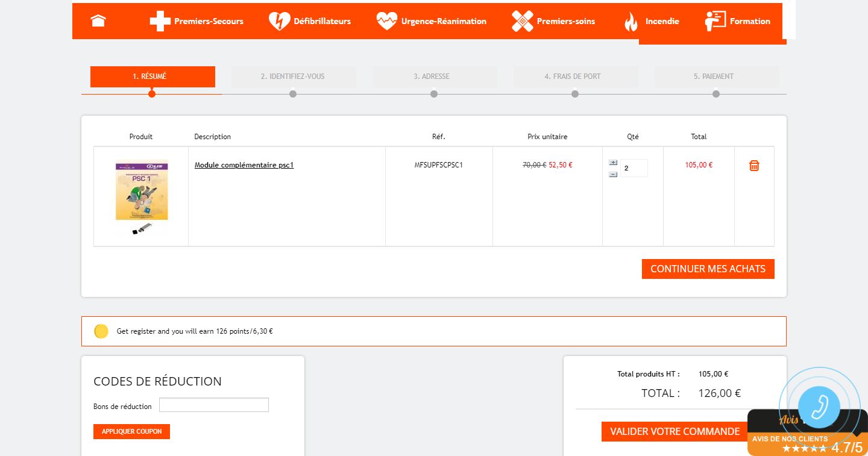Click the home icon in the navigation bar
The width and height of the screenshot is (868, 456).
[98, 21]
